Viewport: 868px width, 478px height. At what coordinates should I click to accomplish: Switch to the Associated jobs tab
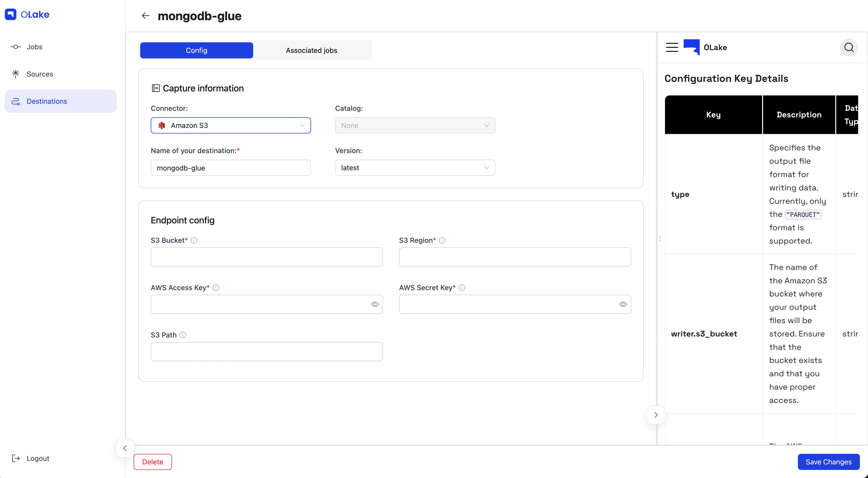311,50
